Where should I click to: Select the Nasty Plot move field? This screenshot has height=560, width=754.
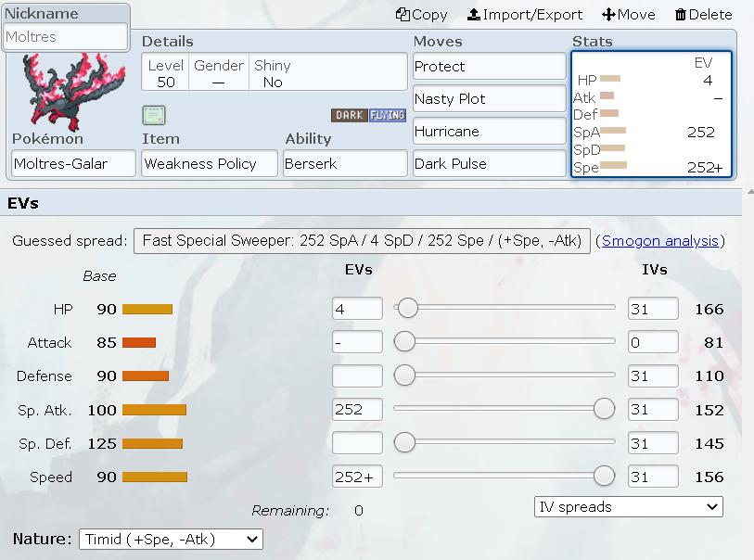[x=489, y=99]
